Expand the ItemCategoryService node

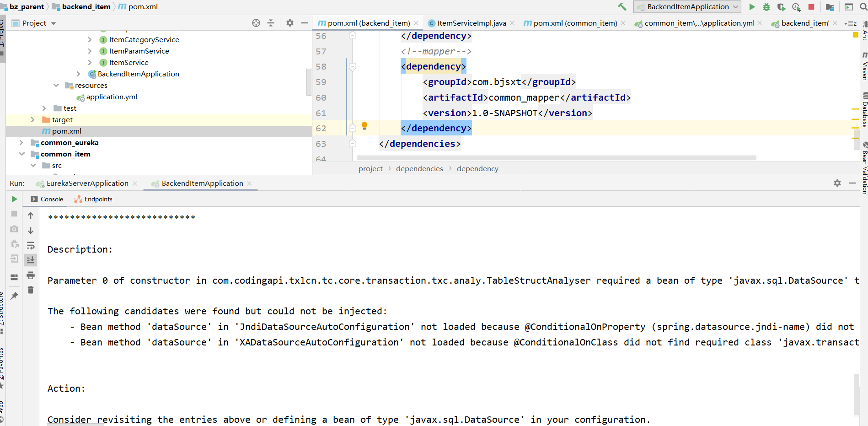90,40
